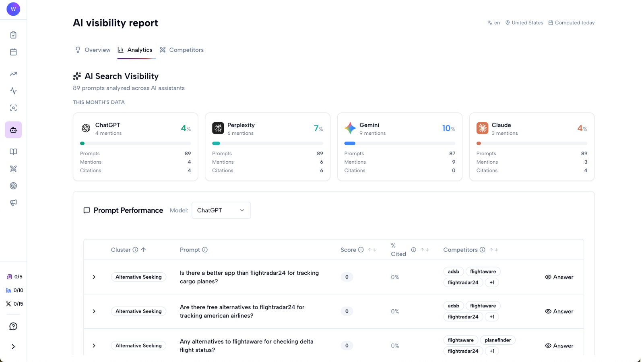The height and width of the screenshot is (362, 644).
Task: Click the Computed today date indicator
Action: pyautogui.click(x=572, y=23)
